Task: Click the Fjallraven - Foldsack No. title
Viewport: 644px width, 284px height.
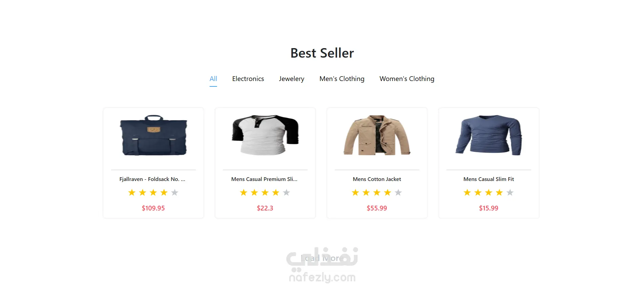Action: click(x=152, y=179)
